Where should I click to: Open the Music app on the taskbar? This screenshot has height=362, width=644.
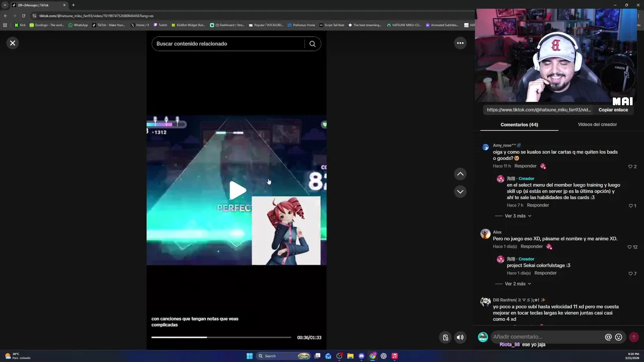[394, 356]
